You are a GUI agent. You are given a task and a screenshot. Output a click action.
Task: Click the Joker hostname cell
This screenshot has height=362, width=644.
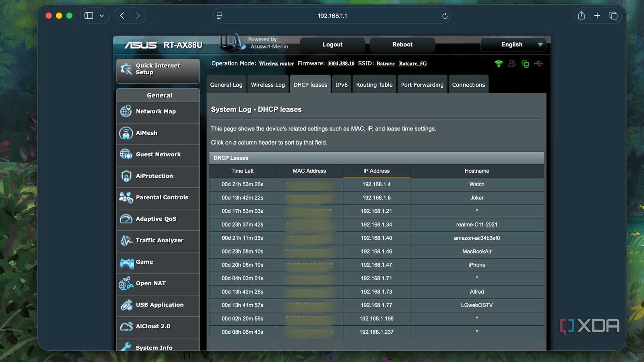coord(477,198)
